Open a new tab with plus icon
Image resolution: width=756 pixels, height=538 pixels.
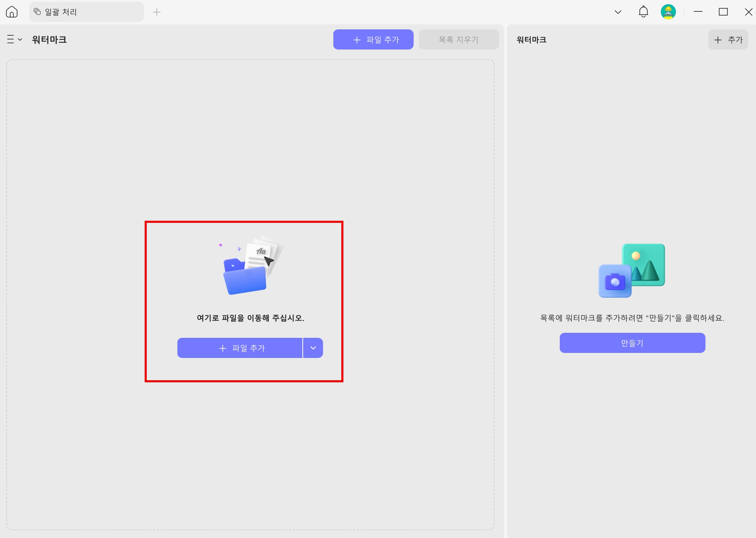pyautogui.click(x=157, y=12)
